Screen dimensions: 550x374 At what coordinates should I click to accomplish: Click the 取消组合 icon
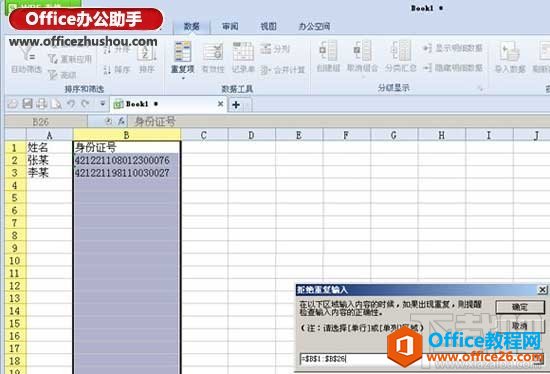pyautogui.click(x=362, y=51)
